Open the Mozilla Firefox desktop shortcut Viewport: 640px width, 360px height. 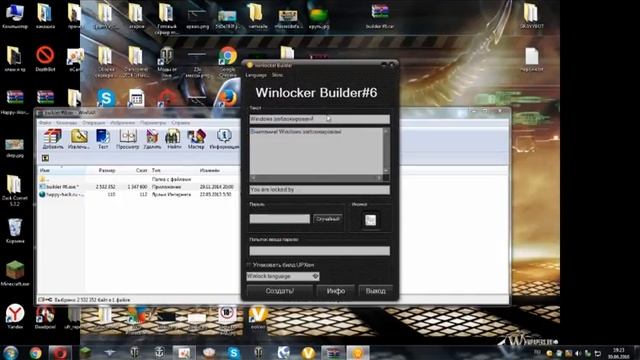point(228,98)
